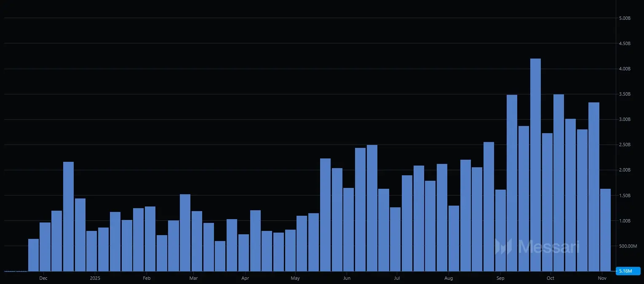The width and height of the screenshot is (644, 284).
Task: Select the blue 5.18M value tag
Action: point(628,271)
